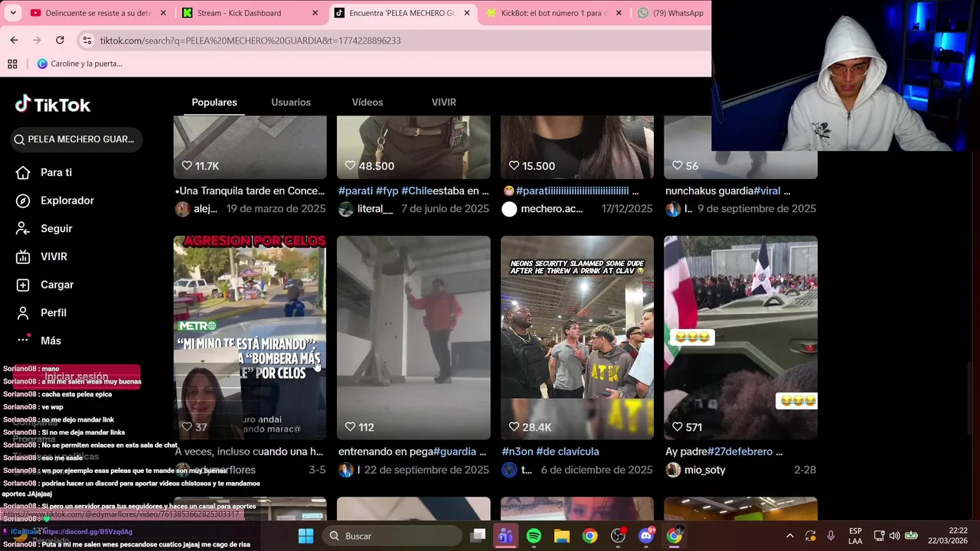The width and height of the screenshot is (980, 551).
Task: View site information icon in address bar
Action: [x=87, y=40]
